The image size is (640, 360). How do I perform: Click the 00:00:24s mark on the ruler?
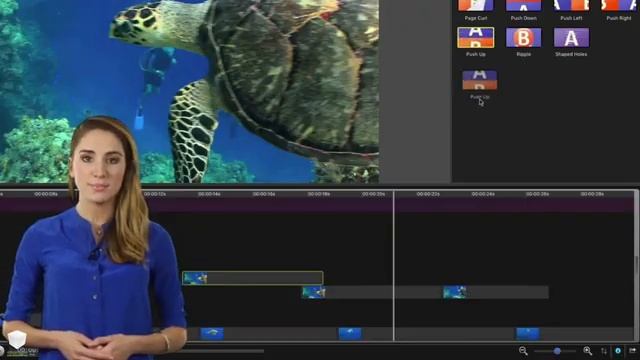point(483,194)
